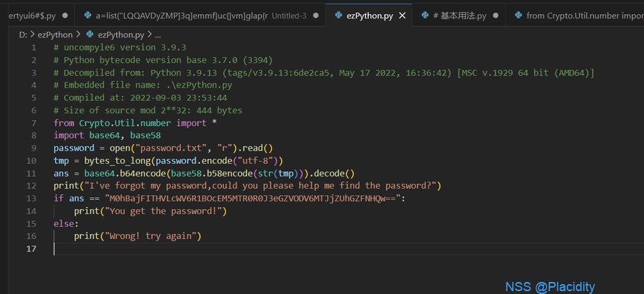Click line number 1 in the gutter
The image size is (644, 294).
tap(34, 47)
